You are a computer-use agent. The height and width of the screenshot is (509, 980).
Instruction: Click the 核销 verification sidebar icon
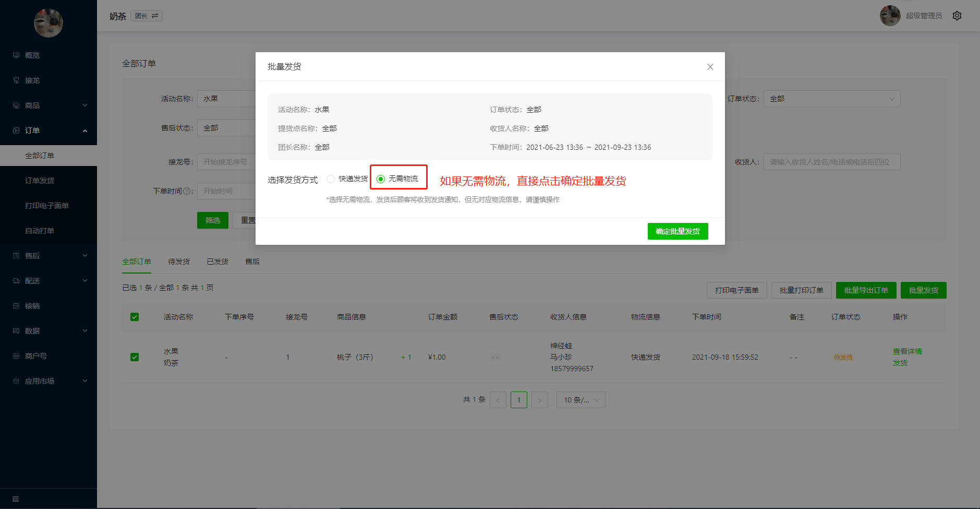16,306
